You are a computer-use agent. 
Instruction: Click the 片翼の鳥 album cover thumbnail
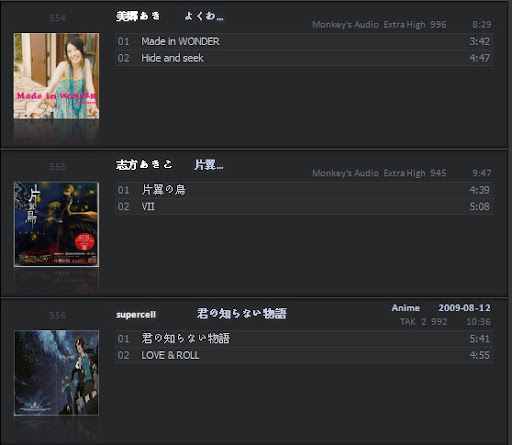56,224
